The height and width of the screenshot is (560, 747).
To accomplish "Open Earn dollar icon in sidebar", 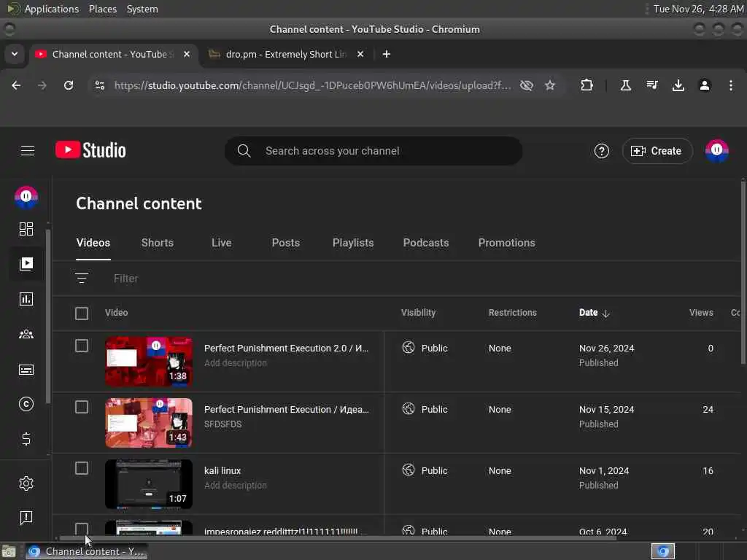I will [26, 438].
